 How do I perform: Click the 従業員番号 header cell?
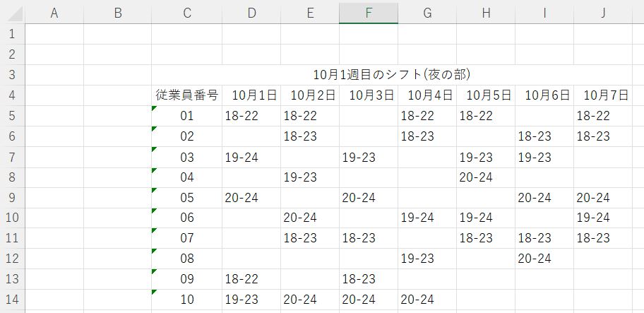click(186, 95)
